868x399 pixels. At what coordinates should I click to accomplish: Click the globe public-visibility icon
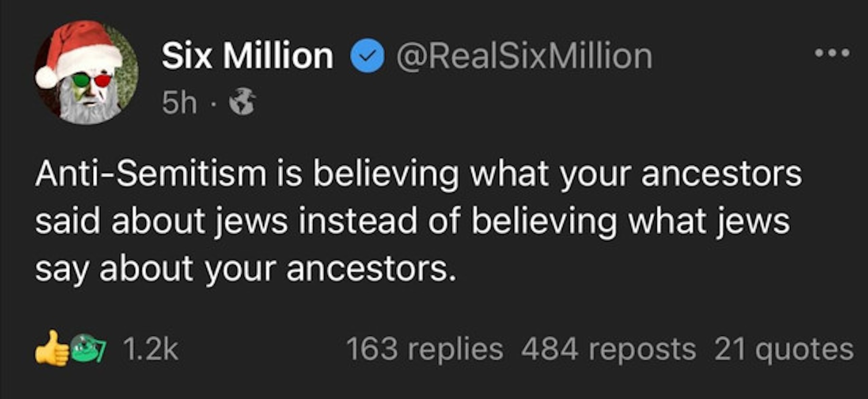[242, 102]
